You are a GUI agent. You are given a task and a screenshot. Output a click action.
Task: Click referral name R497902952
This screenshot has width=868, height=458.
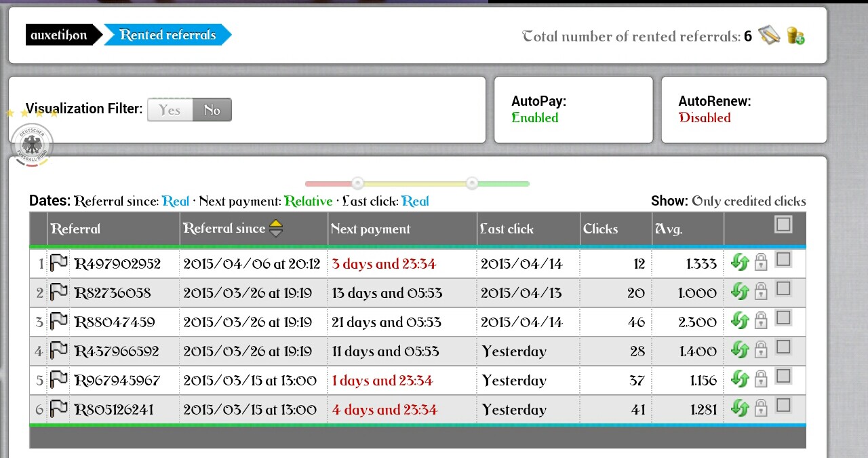[x=117, y=264]
